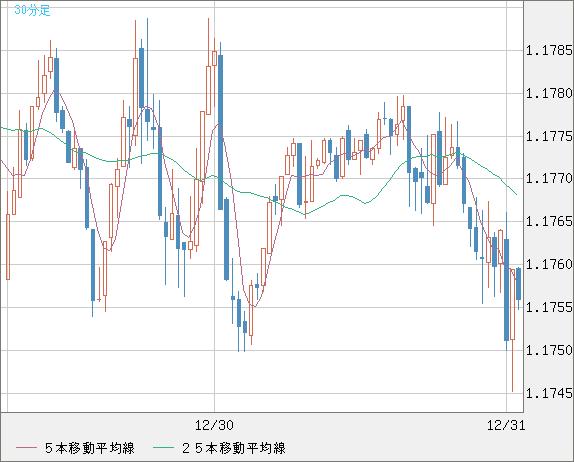Click the 5本移動平均線 legend label
Viewport: 574px width, 462px height.
click(x=90, y=448)
